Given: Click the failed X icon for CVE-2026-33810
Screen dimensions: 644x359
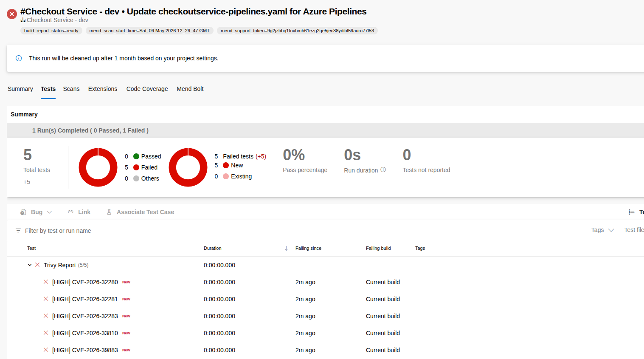Looking at the screenshot, I should pos(46,333).
